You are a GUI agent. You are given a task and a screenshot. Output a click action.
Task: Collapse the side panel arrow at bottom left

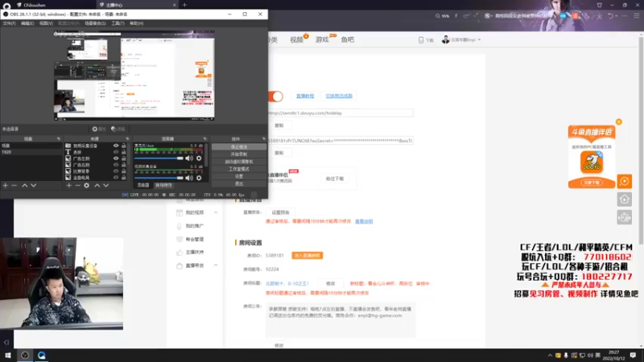(x=6, y=343)
